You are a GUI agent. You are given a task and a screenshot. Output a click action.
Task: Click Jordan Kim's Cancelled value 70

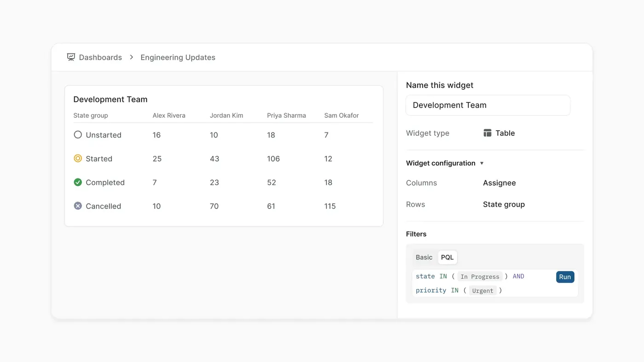pyautogui.click(x=214, y=206)
